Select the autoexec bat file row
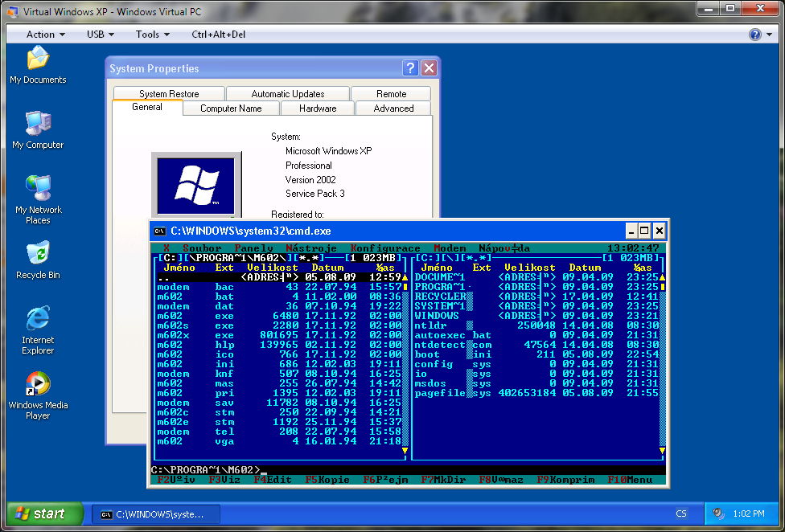785x532 pixels. [536, 335]
